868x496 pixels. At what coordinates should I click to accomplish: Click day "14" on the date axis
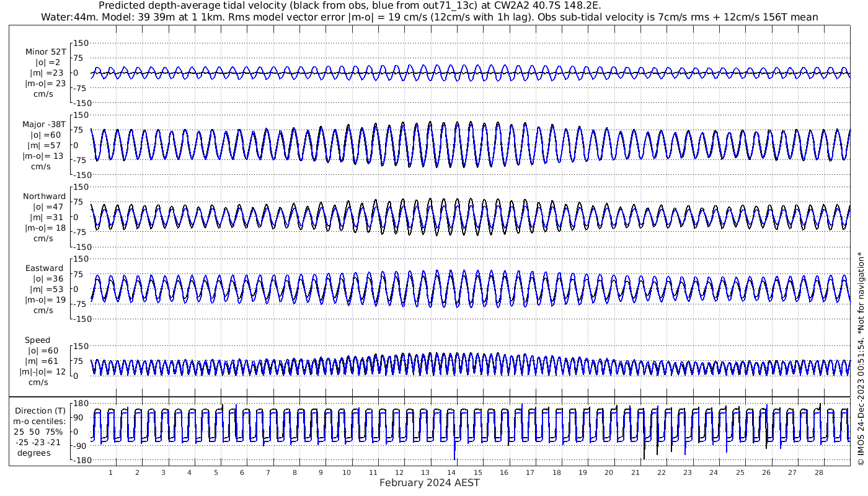451,472
